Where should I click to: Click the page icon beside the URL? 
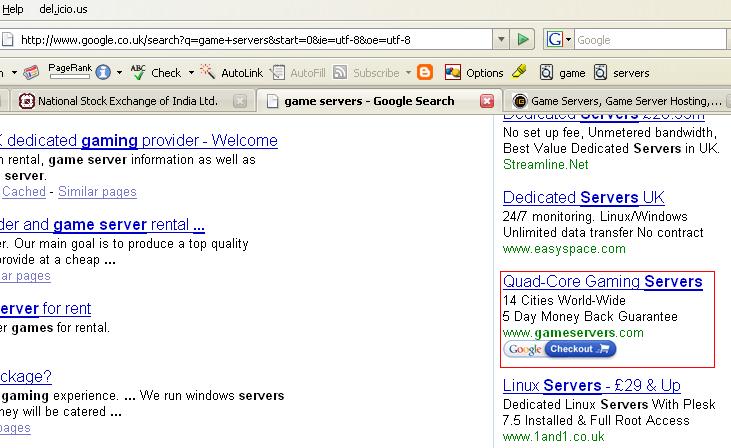tap(7, 40)
